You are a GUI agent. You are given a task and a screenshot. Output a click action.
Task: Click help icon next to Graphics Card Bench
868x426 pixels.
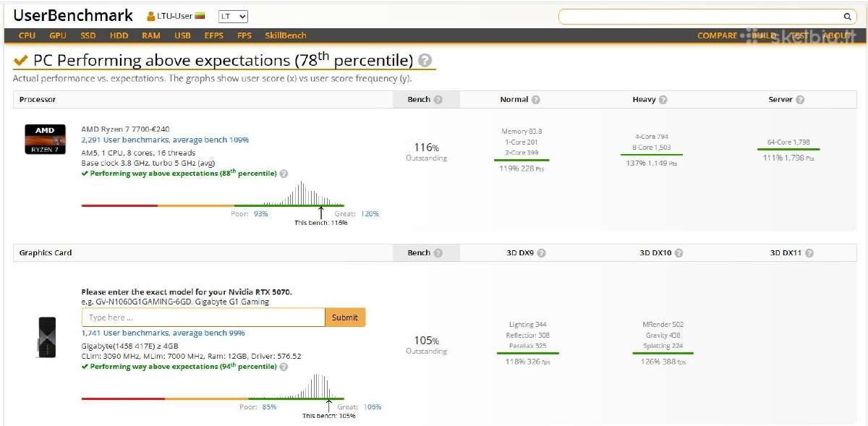click(x=438, y=253)
